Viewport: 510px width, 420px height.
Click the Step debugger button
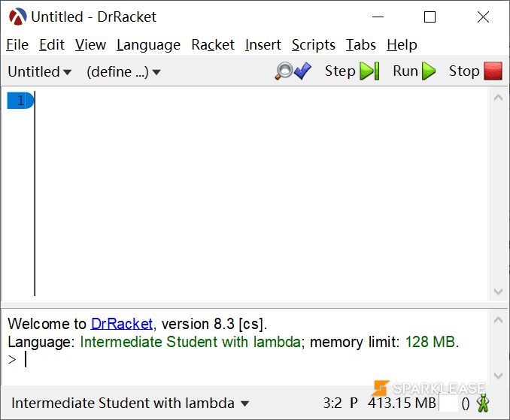352,71
